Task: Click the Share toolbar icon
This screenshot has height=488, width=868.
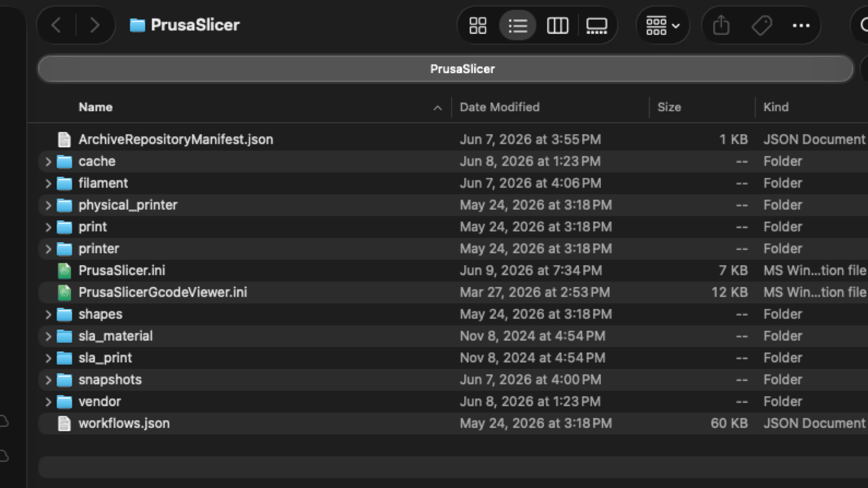Action: click(x=722, y=25)
